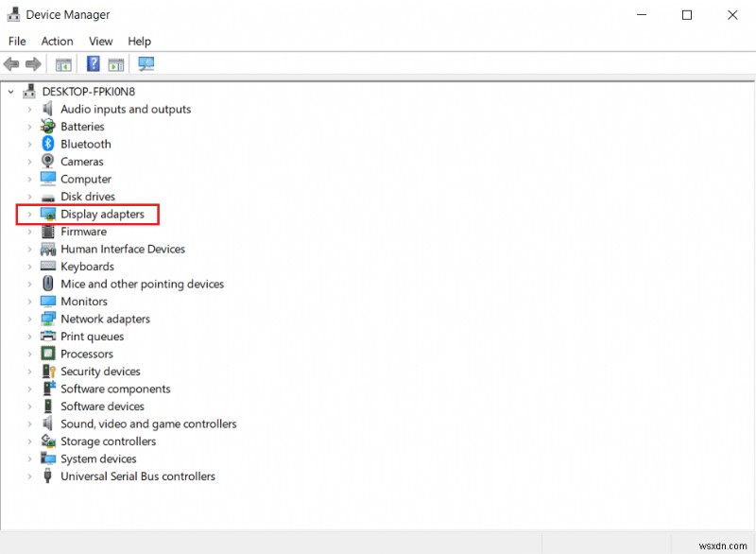The height and width of the screenshot is (554, 756).
Task: Click the forward navigation arrow
Action: coord(33,63)
